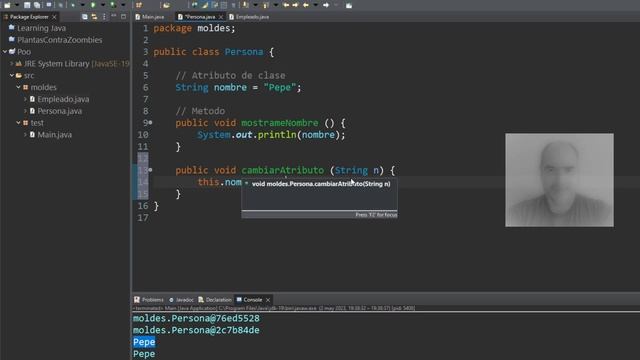The width and height of the screenshot is (640, 360).
Task: Expand JRE System Library node
Action: point(12,63)
